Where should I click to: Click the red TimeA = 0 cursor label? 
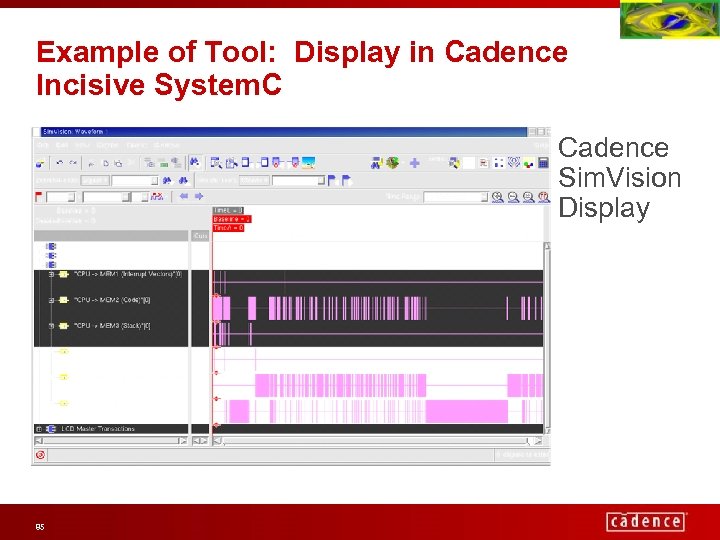click(228, 228)
